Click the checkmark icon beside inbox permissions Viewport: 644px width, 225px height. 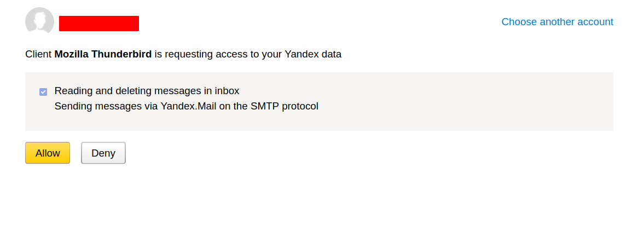click(43, 92)
